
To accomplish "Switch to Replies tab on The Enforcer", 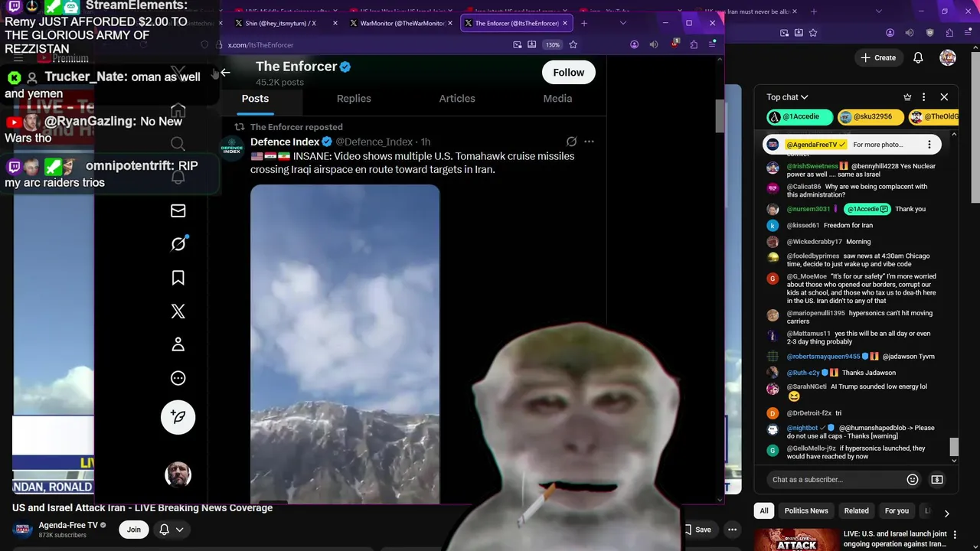I will pos(354,99).
